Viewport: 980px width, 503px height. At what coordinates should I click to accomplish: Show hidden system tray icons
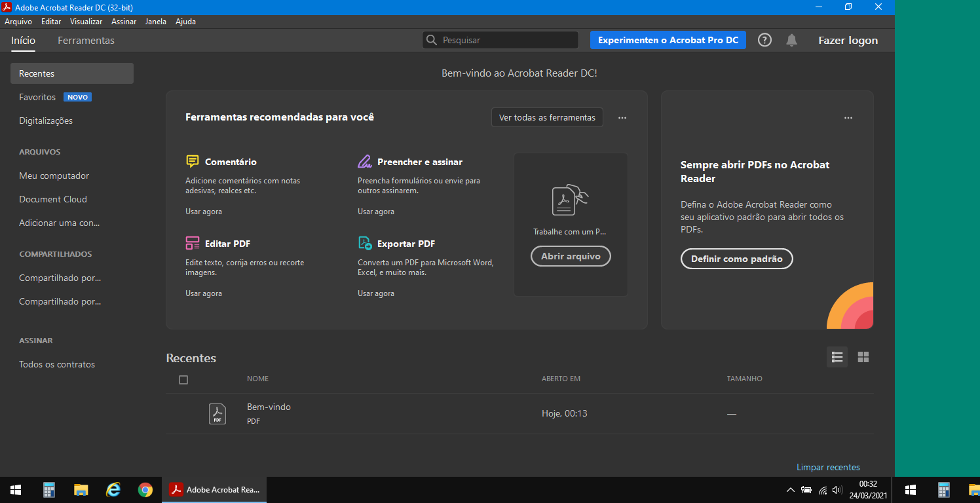pyautogui.click(x=790, y=490)
